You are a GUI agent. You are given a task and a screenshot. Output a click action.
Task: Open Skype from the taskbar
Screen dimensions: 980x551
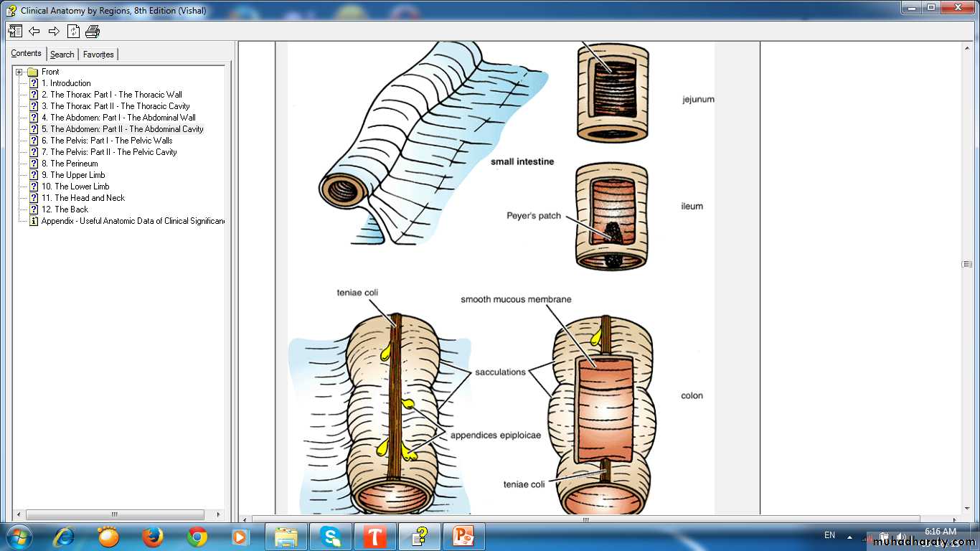[x=330, y=536]
